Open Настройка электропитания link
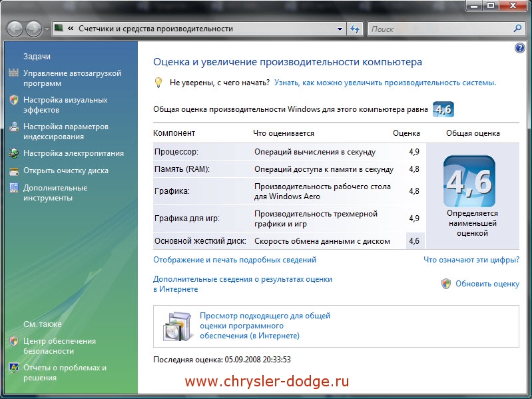532x399 pixels. point(73,153)
